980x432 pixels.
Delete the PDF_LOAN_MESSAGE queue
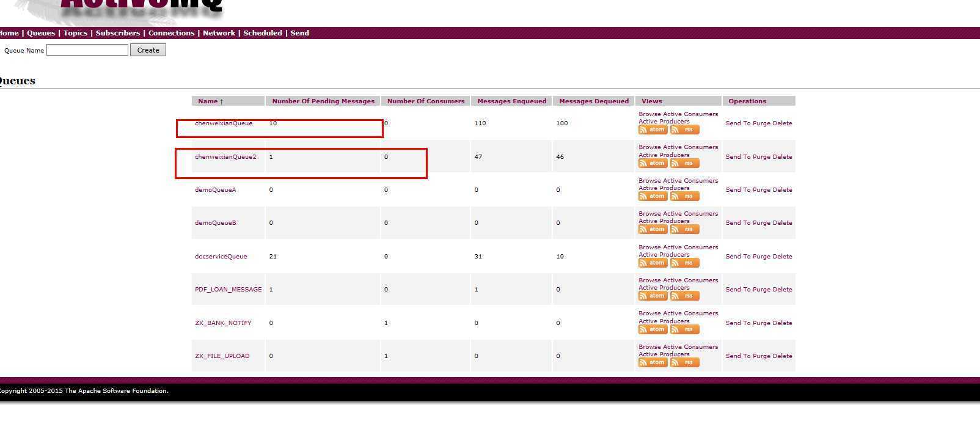(x=782, y=290)
